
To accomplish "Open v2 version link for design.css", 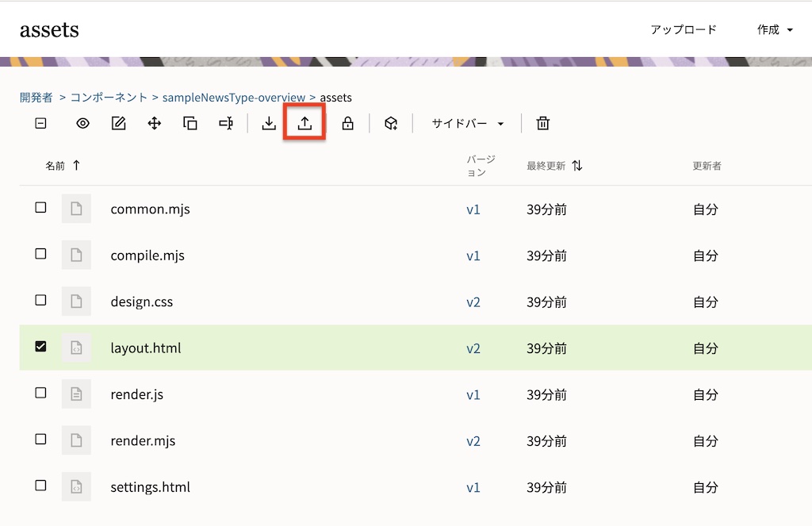I will click(x=473, y=302).
